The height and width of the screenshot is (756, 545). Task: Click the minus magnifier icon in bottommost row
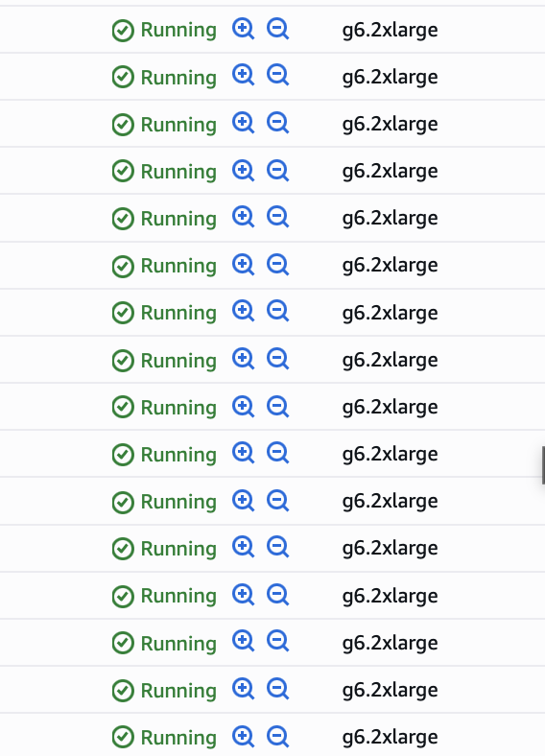click(x=278, y=736)
